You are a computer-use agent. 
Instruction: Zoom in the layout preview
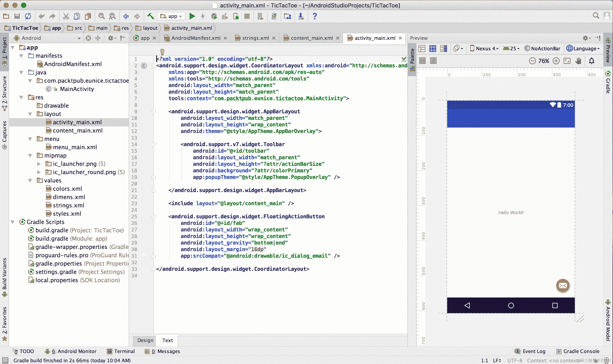coord(556,61)
